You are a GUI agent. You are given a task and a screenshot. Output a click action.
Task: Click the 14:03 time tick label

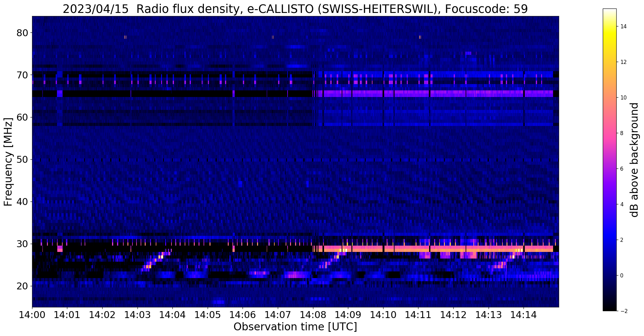(137, 315)
